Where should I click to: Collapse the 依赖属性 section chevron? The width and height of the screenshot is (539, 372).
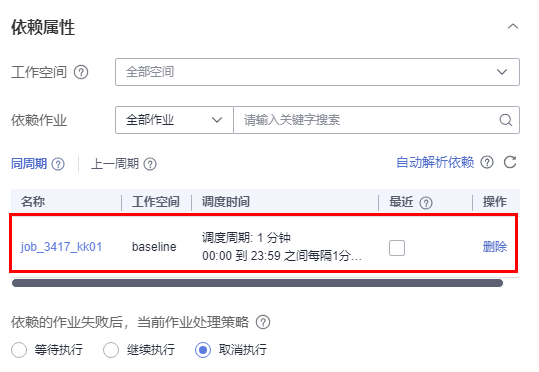[513, 26]
